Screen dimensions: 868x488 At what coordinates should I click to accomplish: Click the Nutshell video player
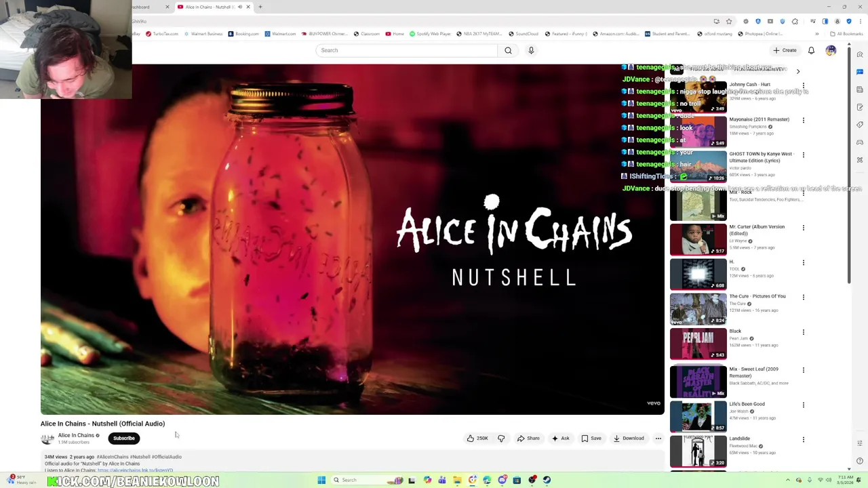(x=352, y=239)
